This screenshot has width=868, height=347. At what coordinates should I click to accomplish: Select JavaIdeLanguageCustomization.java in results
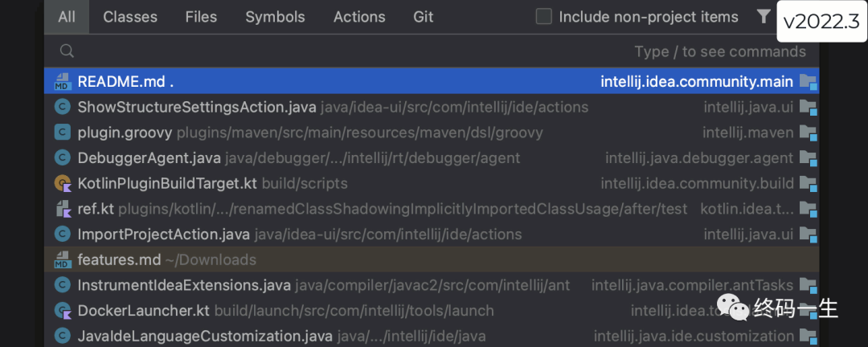point(432,336)
